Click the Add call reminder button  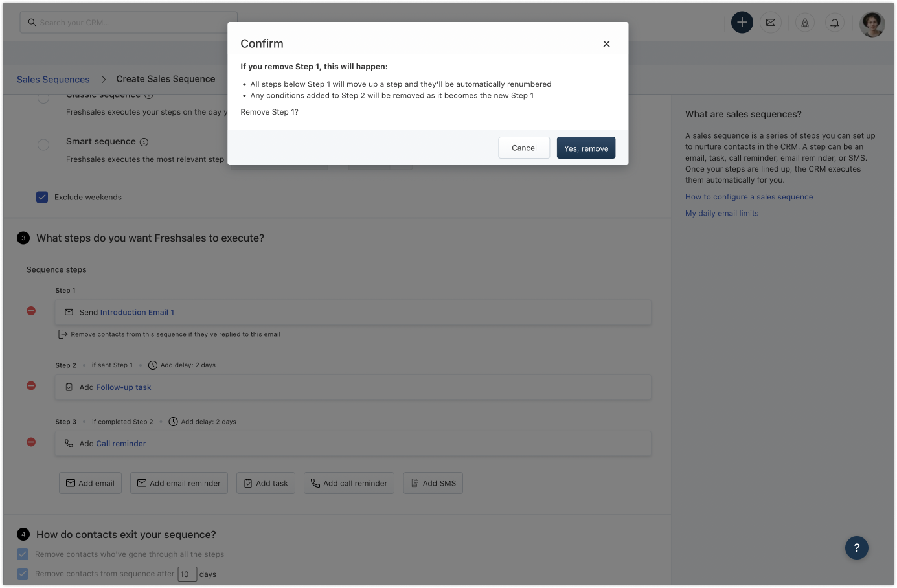pyautogui.click(x=349, y=483)
